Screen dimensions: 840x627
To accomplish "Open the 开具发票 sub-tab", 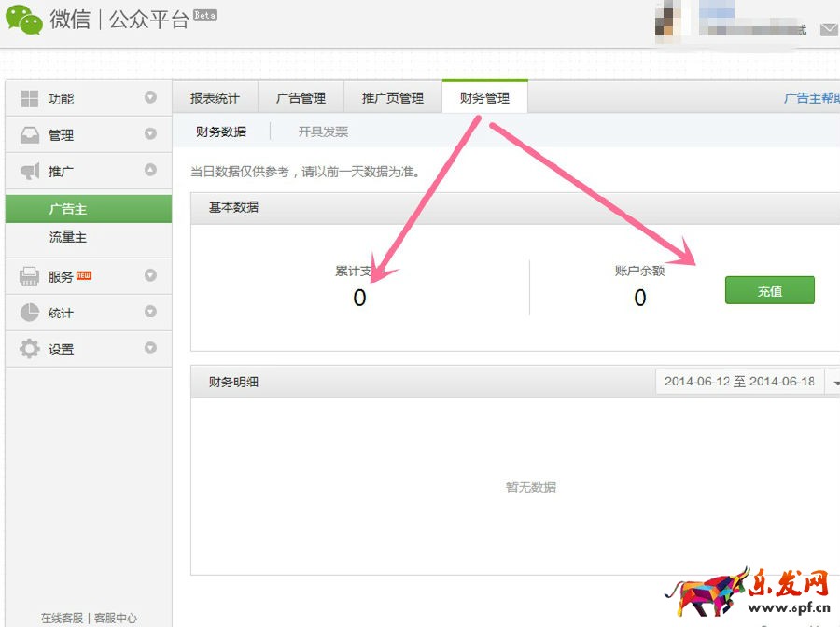I will (323, 132).
